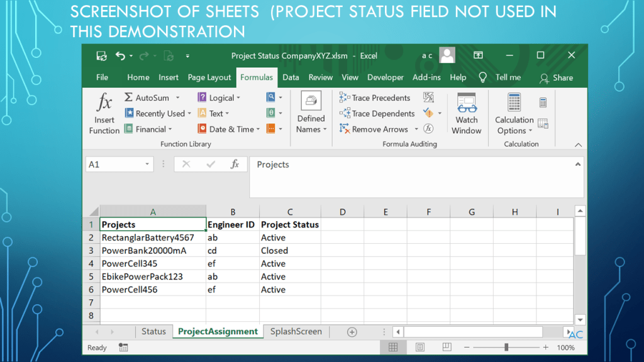Open the Developer ribbon tab
Image resolution: width=644 pixels, height=362 pixels.
coord(385,77)
